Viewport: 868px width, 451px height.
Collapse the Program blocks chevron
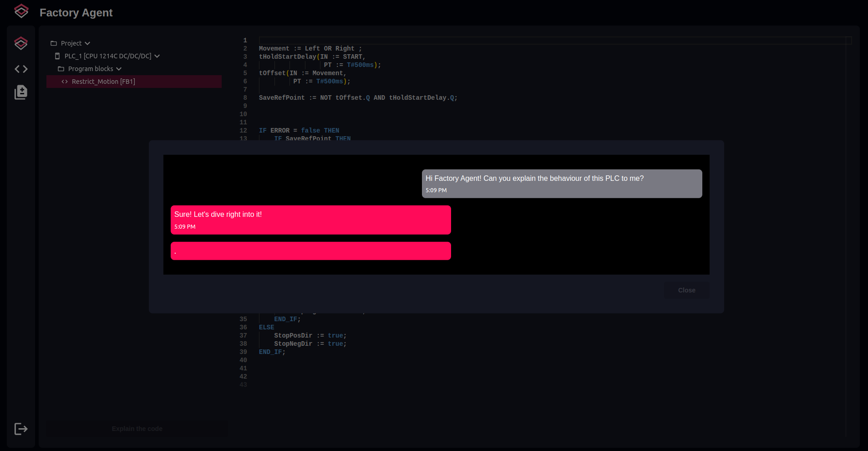coord(119,69)
